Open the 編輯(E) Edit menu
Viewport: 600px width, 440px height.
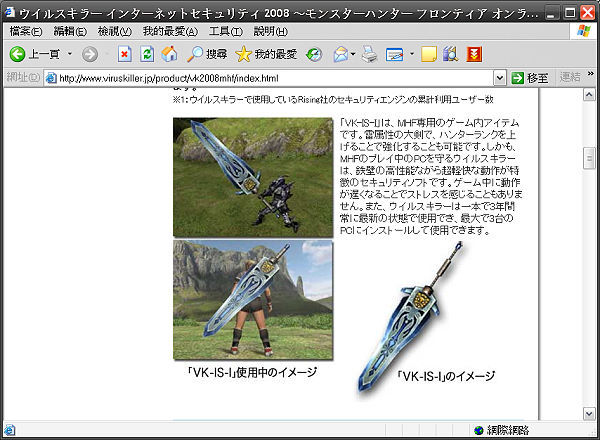[70, 31]
